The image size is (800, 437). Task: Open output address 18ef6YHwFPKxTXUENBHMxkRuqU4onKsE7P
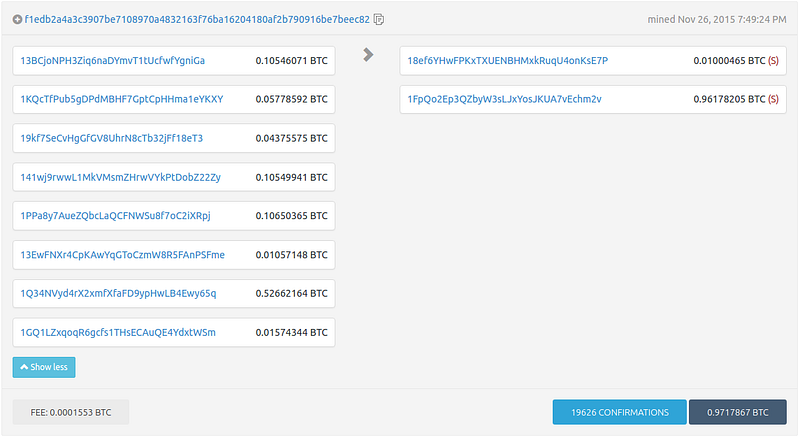pyautogui.click(x=507, y=61)
